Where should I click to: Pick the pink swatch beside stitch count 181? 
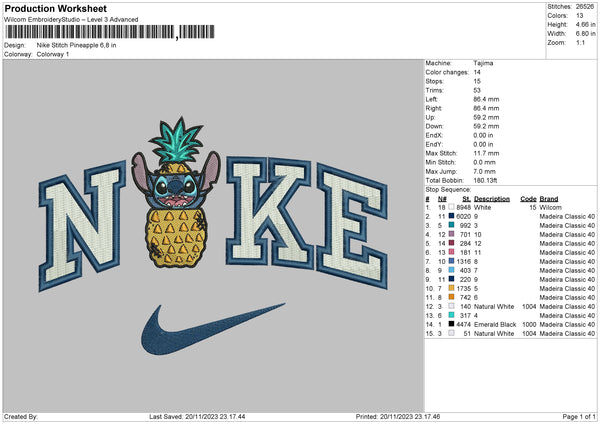point(452,253)
